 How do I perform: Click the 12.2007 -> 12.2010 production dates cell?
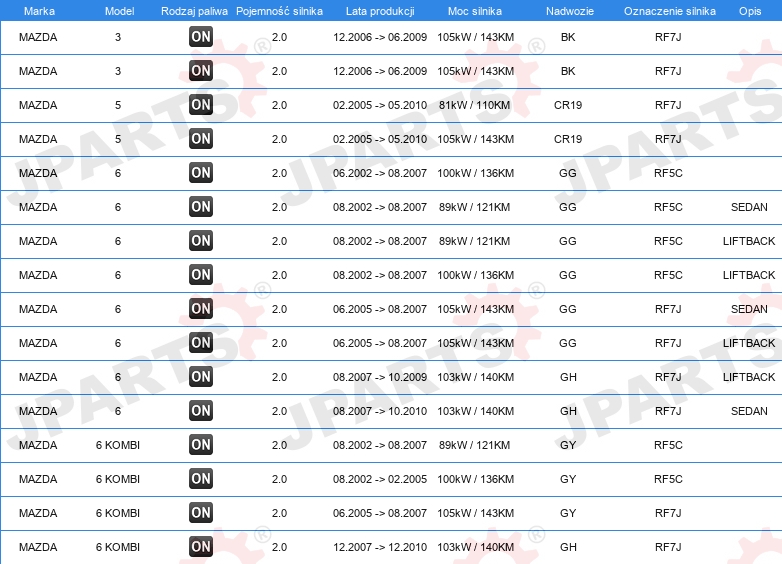click(380, 547)
